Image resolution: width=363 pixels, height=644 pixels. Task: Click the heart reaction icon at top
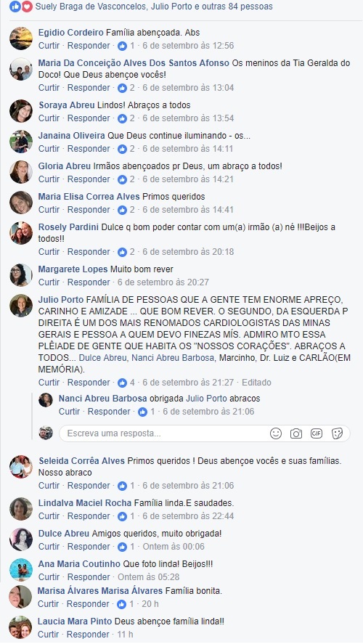pyautogui.click(x=27, y=7)
